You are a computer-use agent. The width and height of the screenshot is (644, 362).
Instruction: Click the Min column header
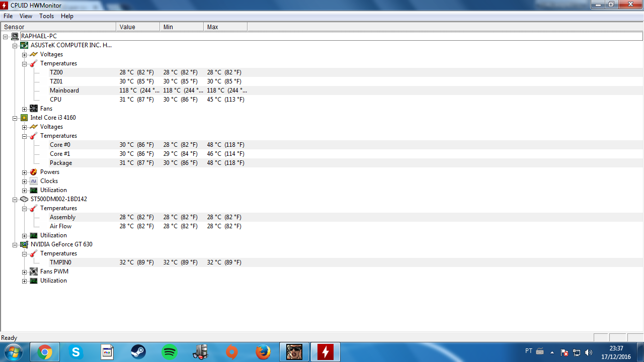(x=182, y=27)
